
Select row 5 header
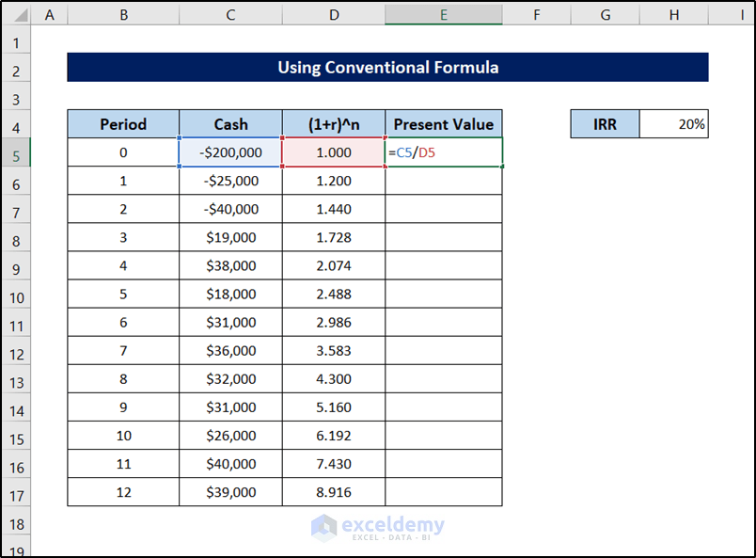point(16,152)
